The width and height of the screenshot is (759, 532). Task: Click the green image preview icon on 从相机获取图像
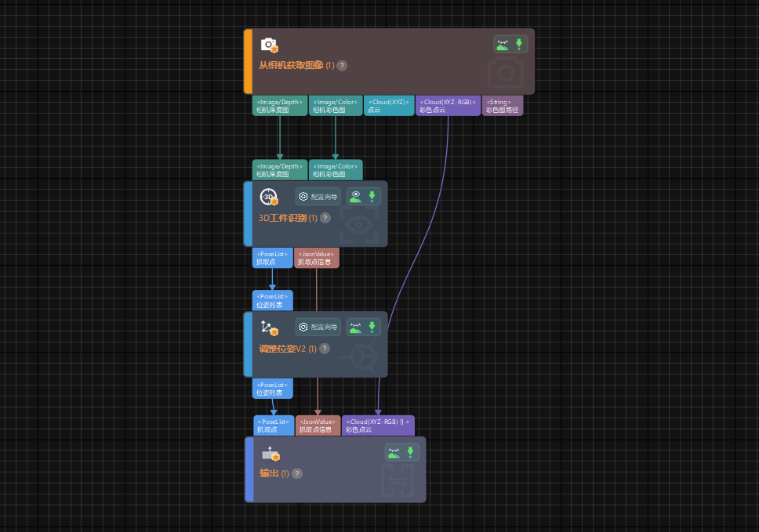(x=500, y=43)
